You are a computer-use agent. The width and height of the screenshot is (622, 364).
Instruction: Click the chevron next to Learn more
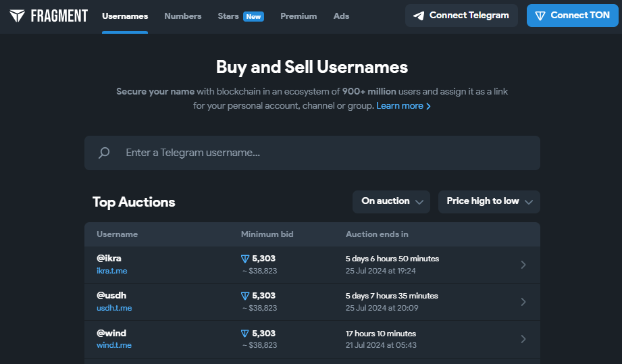point(428,106)
